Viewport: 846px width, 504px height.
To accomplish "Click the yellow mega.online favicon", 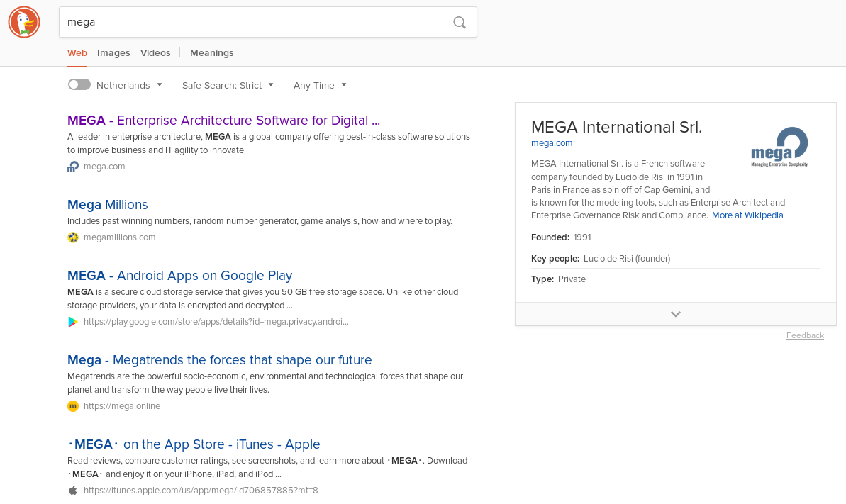I will 73,406.
